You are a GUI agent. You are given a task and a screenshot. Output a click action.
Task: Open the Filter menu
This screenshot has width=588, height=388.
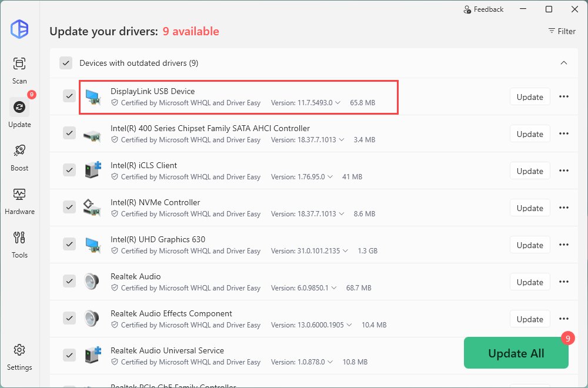562,31
